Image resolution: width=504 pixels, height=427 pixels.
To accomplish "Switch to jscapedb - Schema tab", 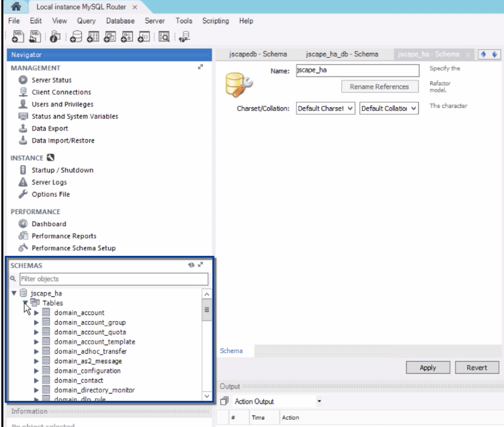I will 258,54.
